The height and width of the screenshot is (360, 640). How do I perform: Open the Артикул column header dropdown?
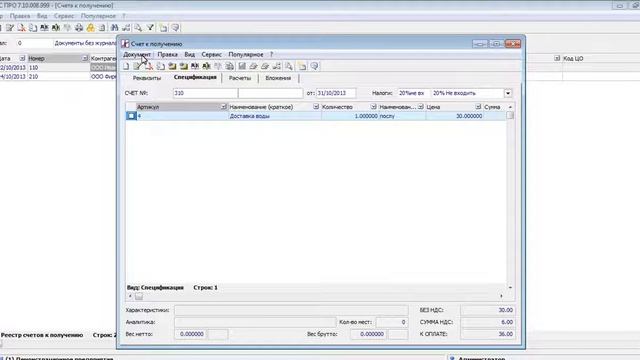tap(224, 107)
